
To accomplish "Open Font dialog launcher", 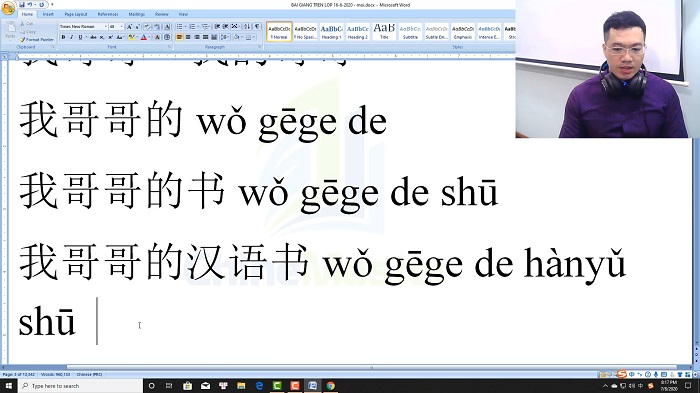I will [x=170, y=46].
